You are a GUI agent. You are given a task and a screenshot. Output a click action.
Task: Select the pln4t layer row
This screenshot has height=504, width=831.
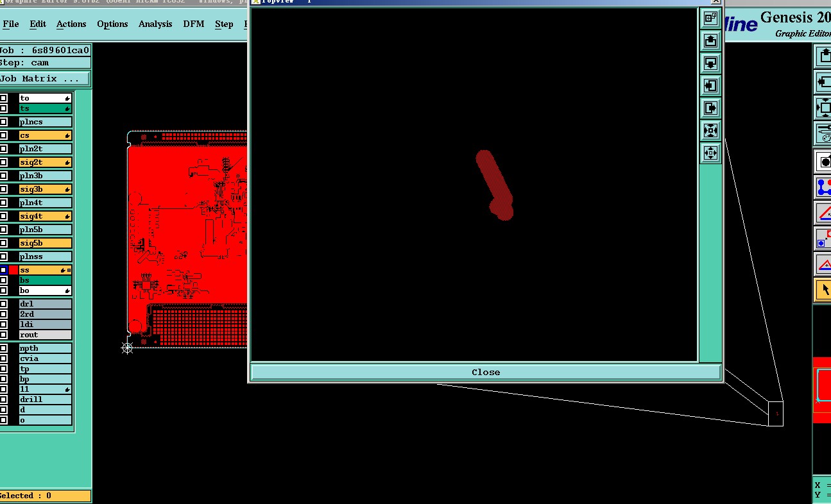click(45, 203)
